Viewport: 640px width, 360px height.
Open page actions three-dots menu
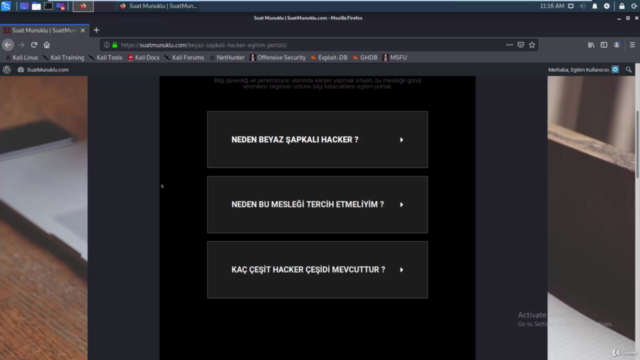click(x=509, y=45)
